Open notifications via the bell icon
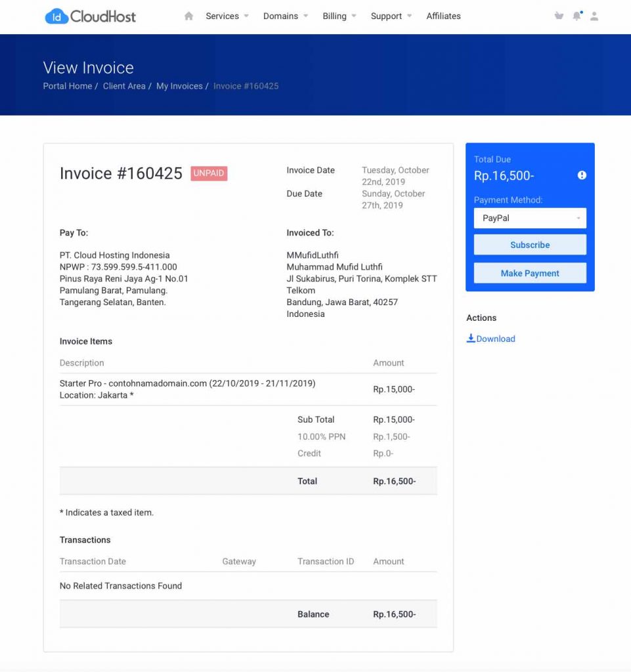The height and width of the screenshot is (672, 631). tap(577, 16)
